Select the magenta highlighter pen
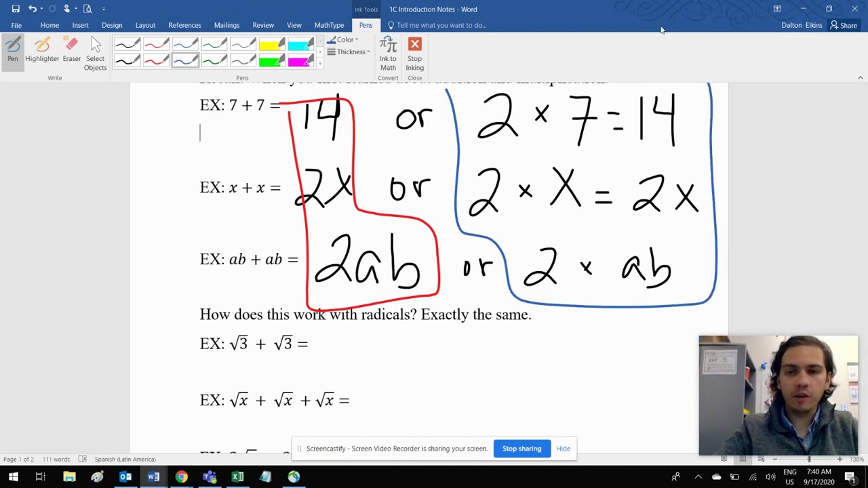 tap(300, 62)
